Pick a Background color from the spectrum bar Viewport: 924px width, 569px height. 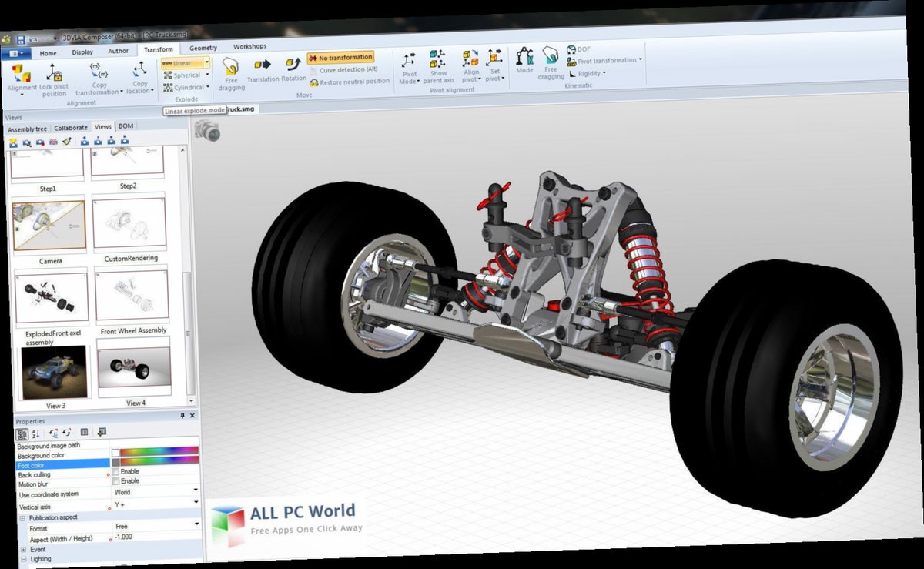click(160, 450)
